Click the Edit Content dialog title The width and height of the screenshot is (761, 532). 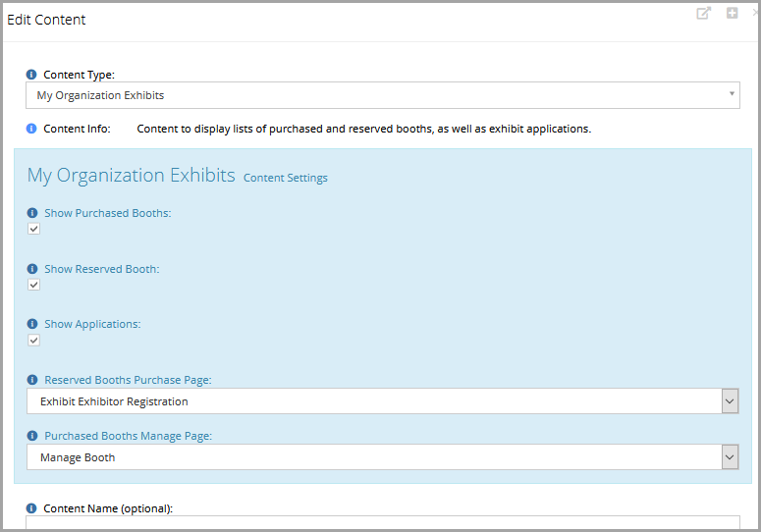(46, 20)
